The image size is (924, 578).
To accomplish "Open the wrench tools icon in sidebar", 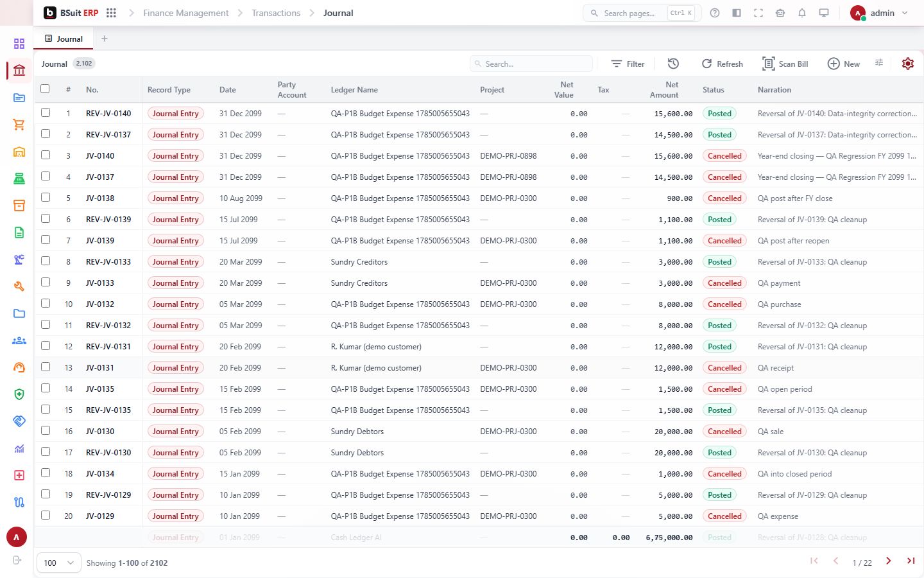I will point(19,286).
